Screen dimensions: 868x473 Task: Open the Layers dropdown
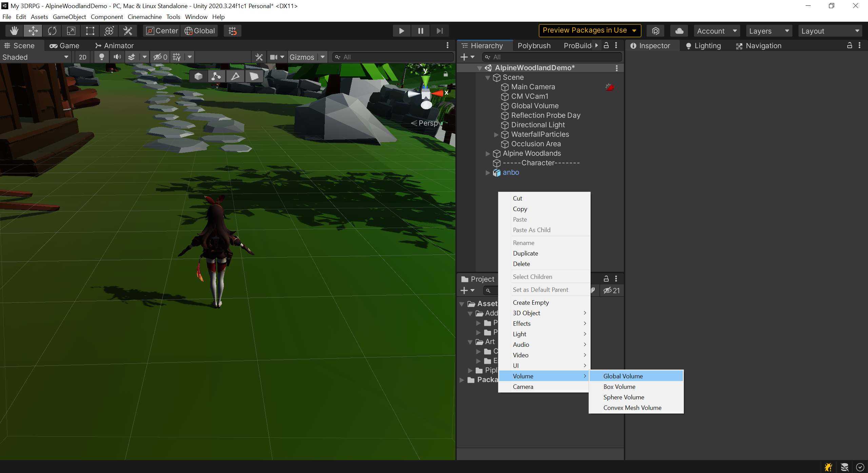tap(769, 31)
